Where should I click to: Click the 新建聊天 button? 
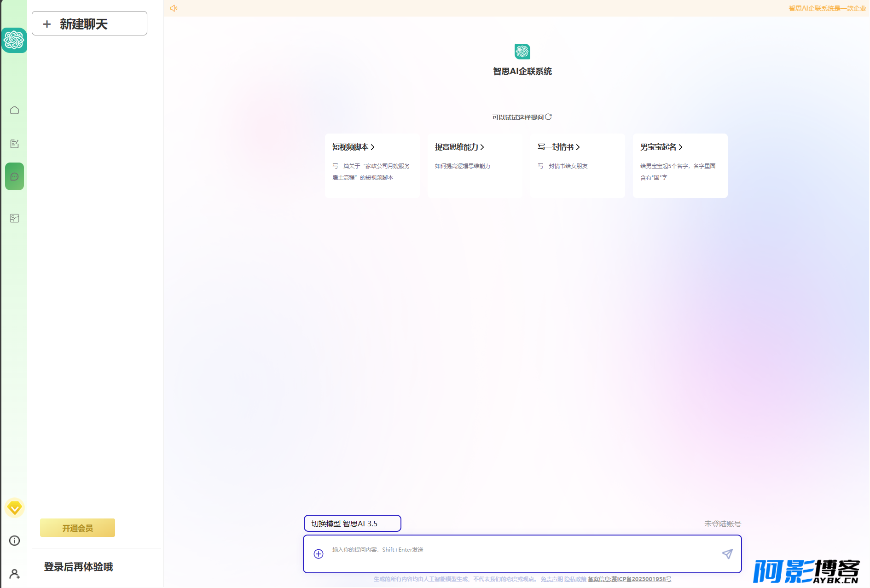[89, 23]
